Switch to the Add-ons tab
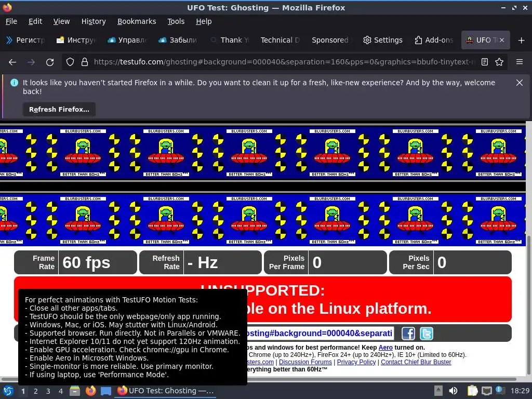Screen dimensions: 532x399 coord(434,40)
